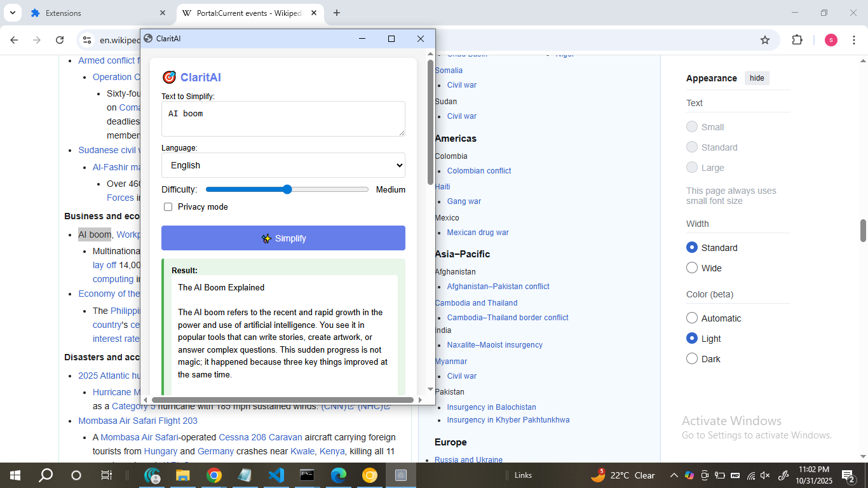Click the ClaritAI vertical scrollbar
The width and height of the screenshot is (868, 488).
430,122
